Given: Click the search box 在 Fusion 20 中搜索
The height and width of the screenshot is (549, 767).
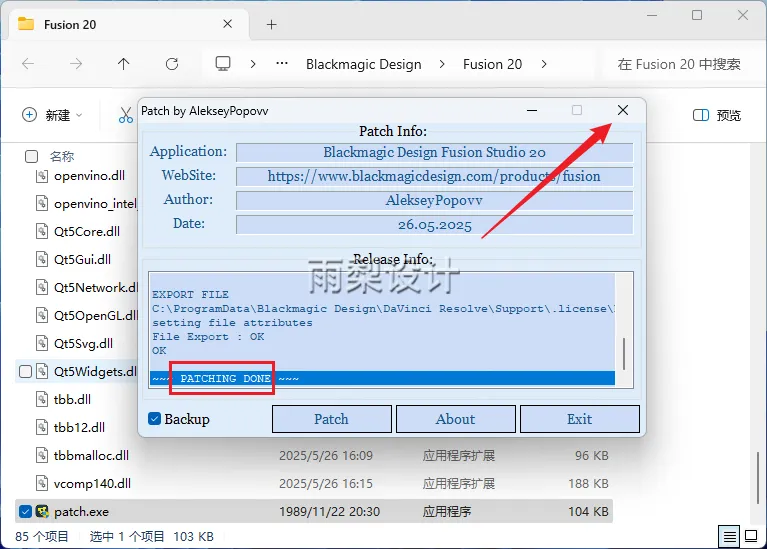Looking at the screenshot, I should (x=678, y=64).
